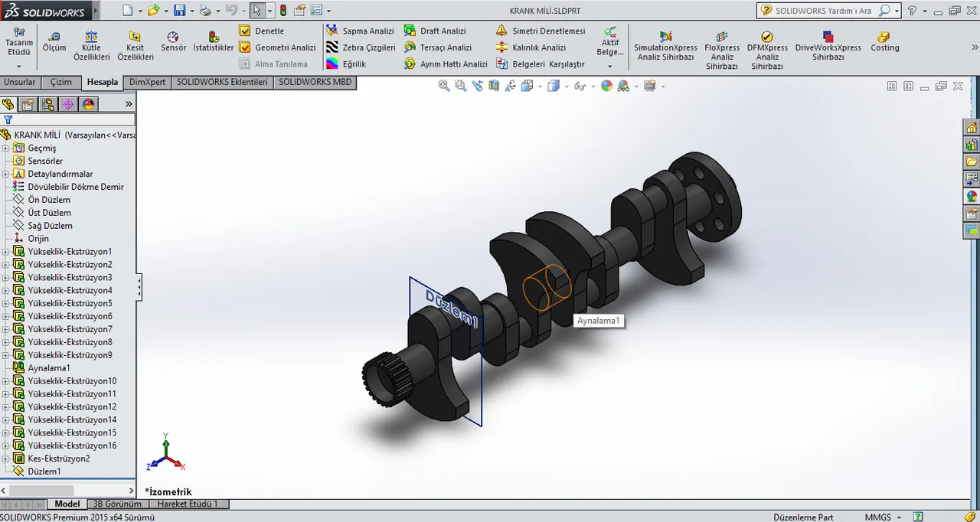
Task: Click the Print icon
Action: (204, 11)
